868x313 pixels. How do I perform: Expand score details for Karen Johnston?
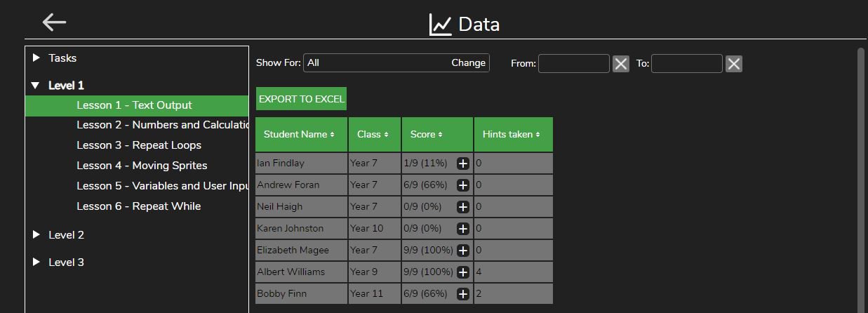463,229
